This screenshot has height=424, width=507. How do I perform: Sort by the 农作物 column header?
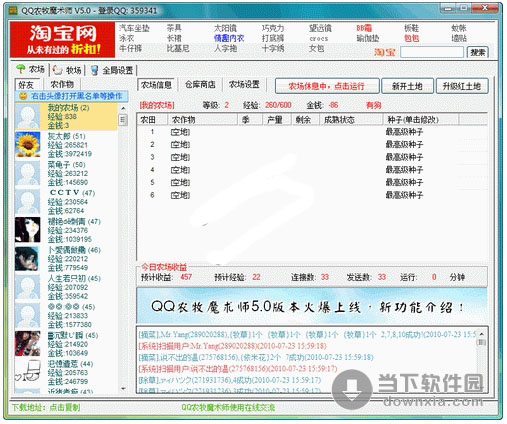coord(202,120)
